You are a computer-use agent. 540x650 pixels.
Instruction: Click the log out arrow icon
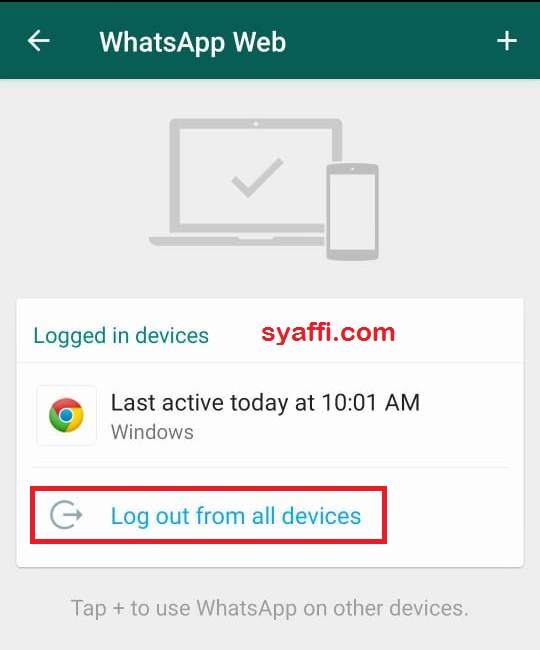[66, 514]
